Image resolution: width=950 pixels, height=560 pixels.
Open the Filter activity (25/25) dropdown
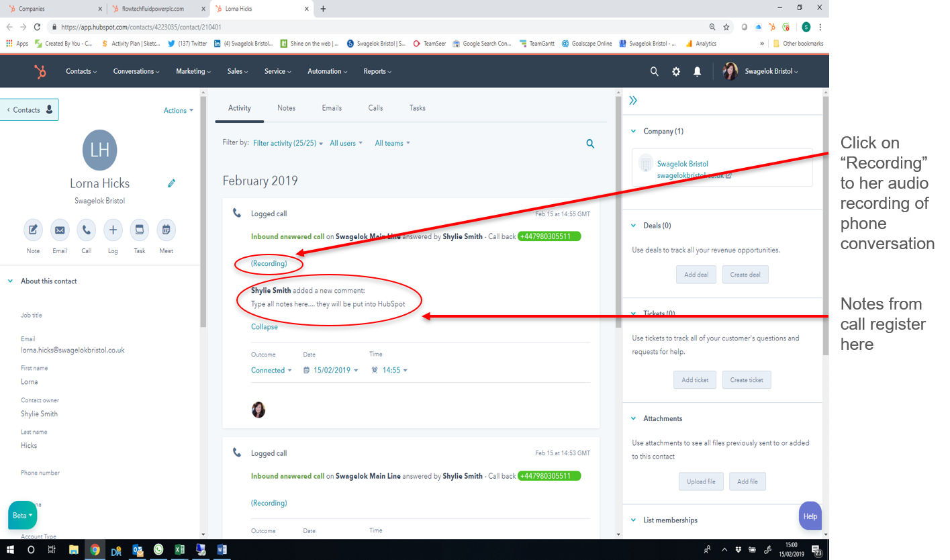[288, 143]
